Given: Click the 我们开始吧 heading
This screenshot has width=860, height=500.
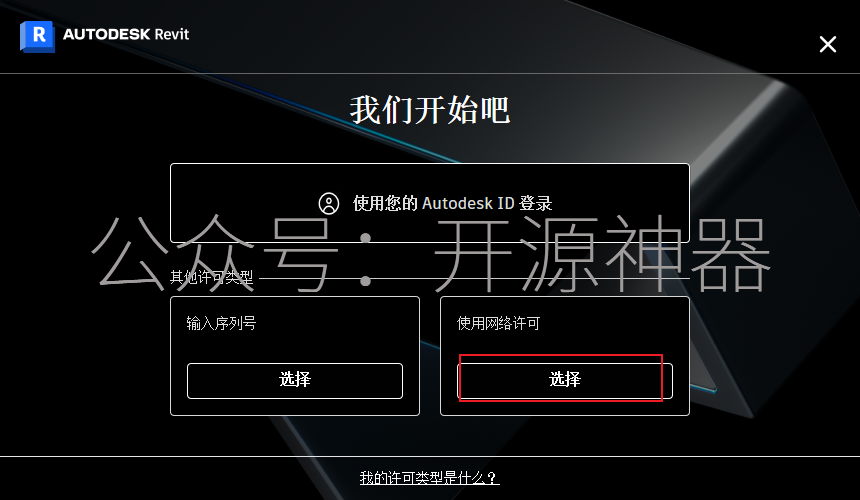Looking at the screenshot, I should tap(430, 110).
